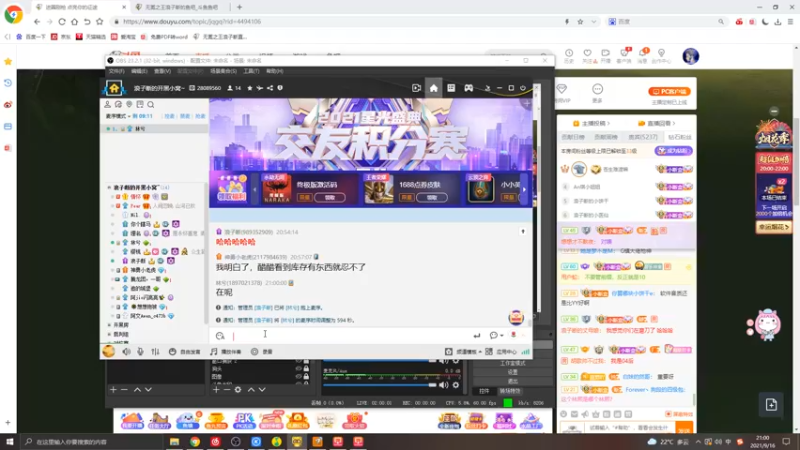Click the YY chat message input field

click(349, 336)
